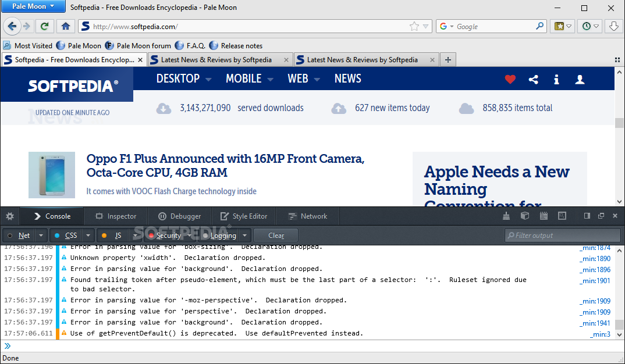Open source link _min:3 for getPreventDefault warning
Screen dimensions: 625x364
point(600,334)
